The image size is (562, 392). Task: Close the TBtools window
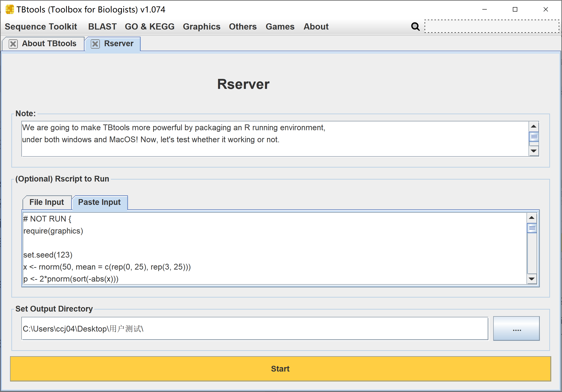pos(546,10)
